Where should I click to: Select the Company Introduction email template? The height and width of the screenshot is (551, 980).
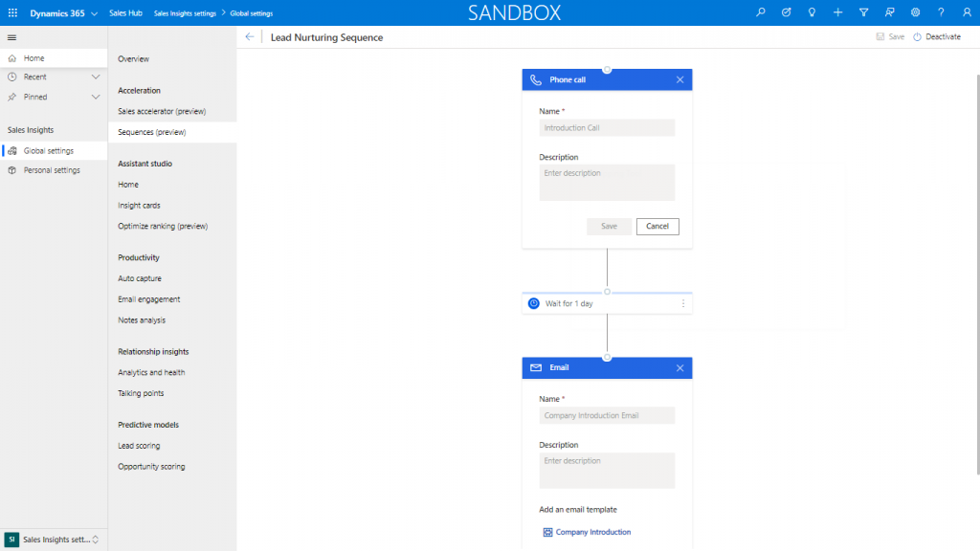[x=593, y=532]
